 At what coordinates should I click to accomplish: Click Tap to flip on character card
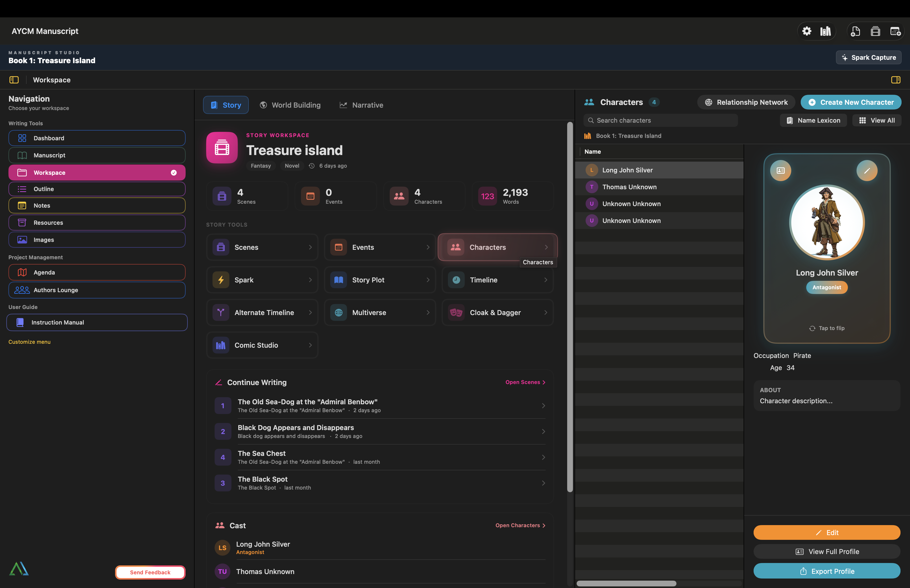(827, 328)
